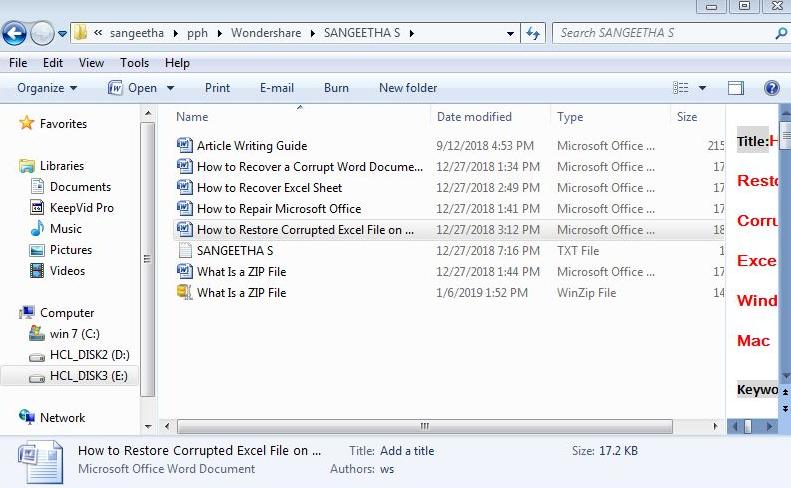Click Add a title in details pane

407,451
